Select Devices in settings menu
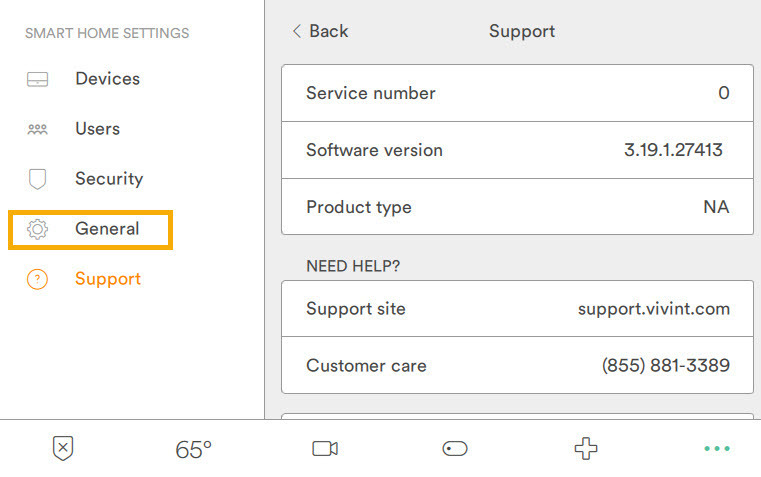 coord(108,79)
